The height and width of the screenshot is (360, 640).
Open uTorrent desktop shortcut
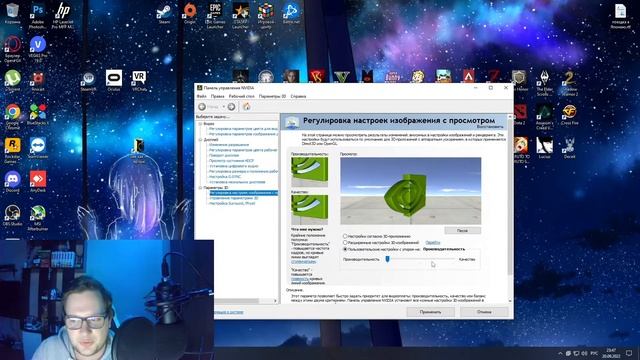tap(12, 80)
